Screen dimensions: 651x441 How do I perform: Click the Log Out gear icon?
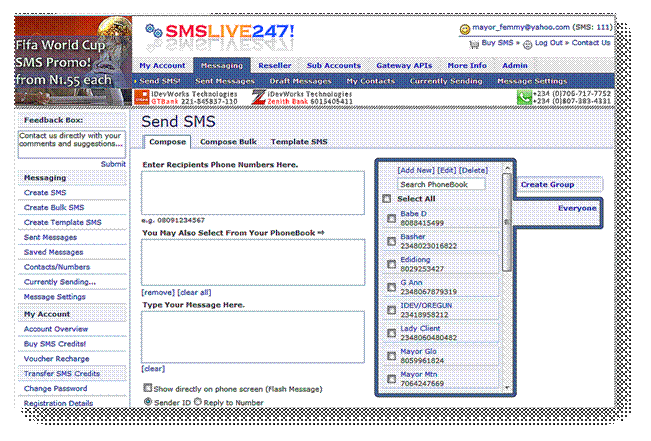coord(527,44)
